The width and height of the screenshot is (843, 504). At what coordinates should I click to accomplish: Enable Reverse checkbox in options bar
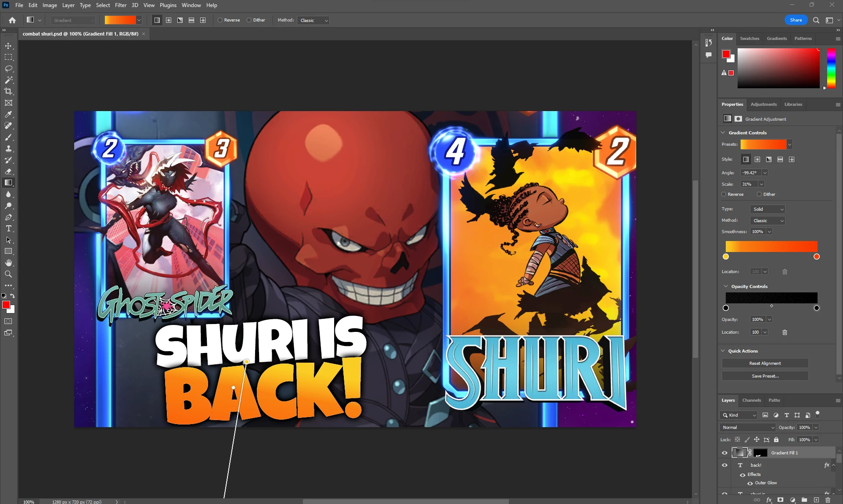click(x=220, y=20)
